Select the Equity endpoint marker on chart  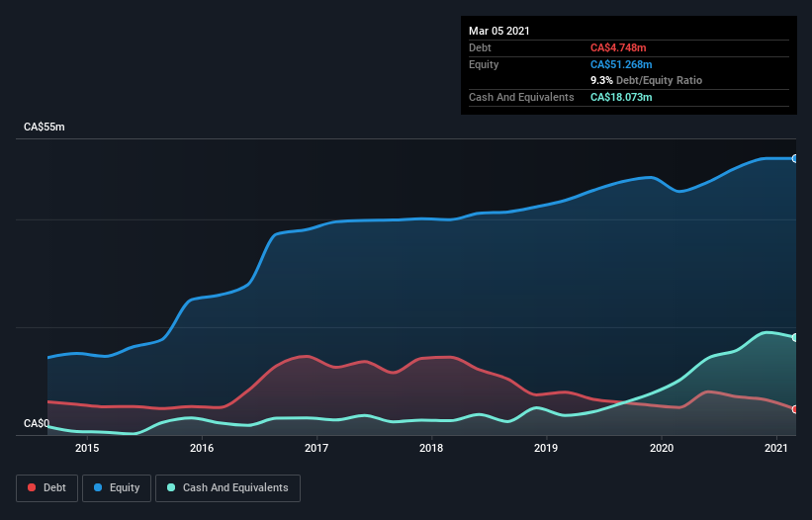tap(795, 159)
